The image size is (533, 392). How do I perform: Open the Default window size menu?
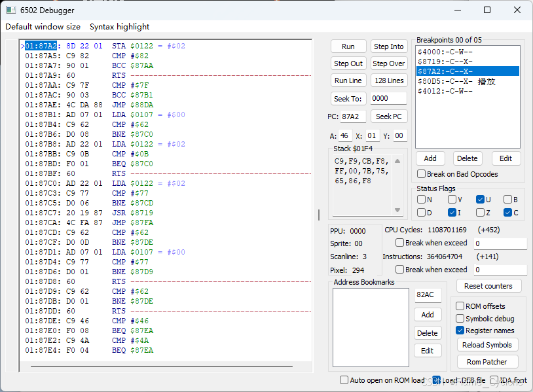[x=43, y=26]
